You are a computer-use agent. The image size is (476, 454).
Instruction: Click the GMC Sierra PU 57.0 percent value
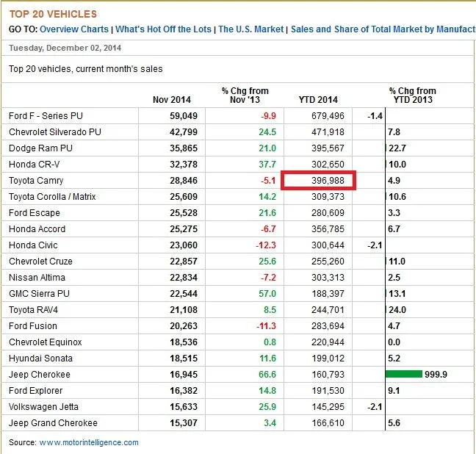[x=266, y=294]
